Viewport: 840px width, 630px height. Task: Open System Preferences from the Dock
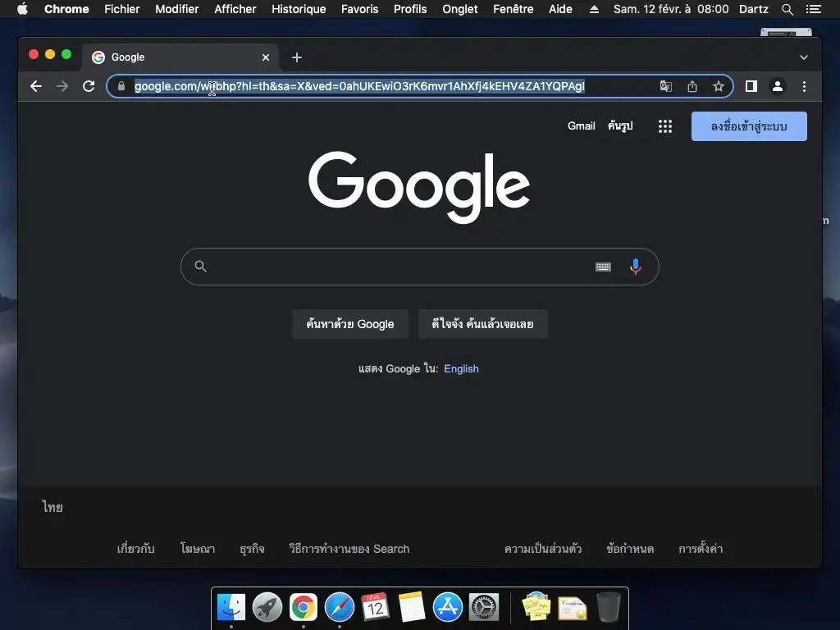point(484,608)
